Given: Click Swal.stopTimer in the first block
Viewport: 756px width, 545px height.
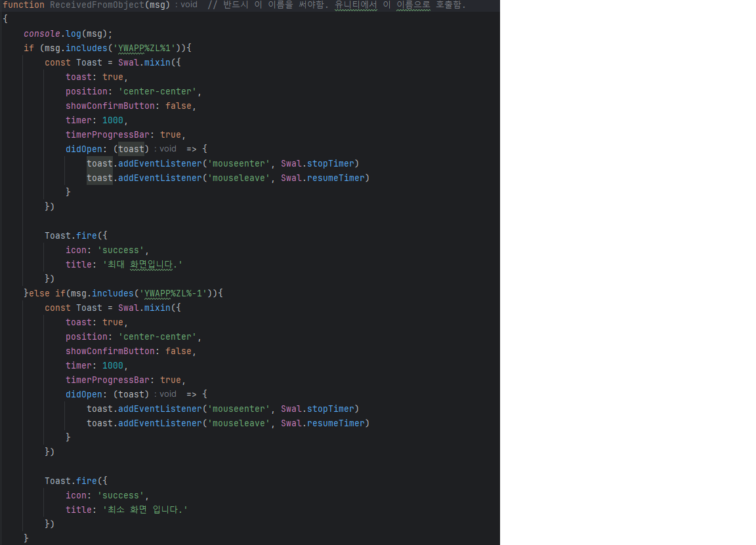Looking at the screenshot, I should [320, 163].
